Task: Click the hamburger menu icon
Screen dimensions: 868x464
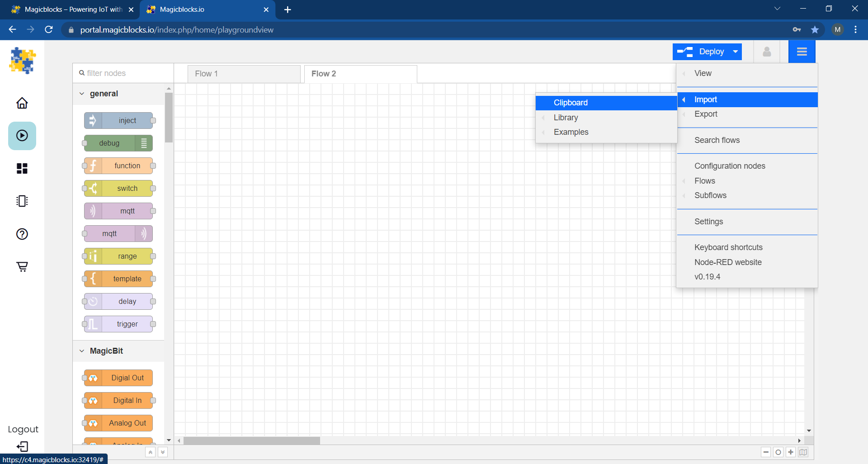Action: pyautogui.click(x=802, y=52)
